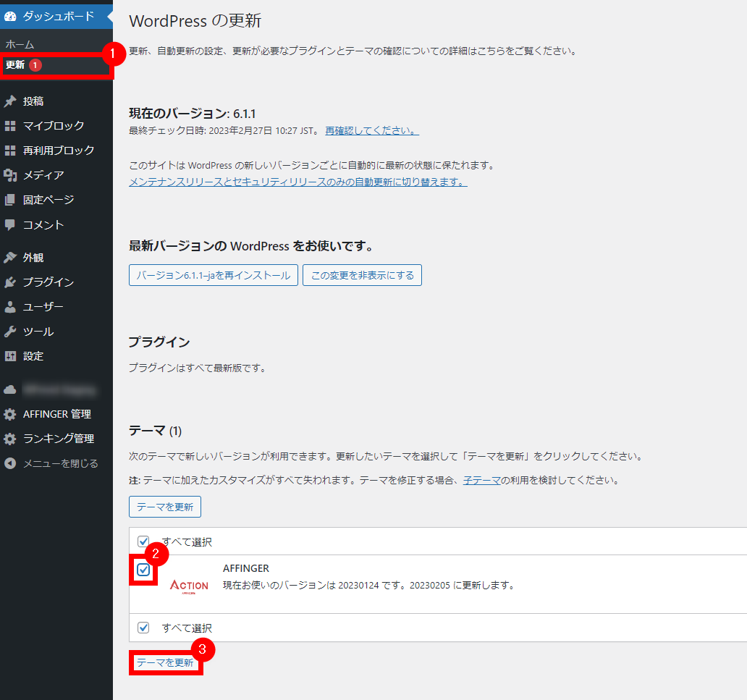The image size is (747, 700).
Task: Open the AFFINGER 管理 menu
Action: [x=56, y=414]
